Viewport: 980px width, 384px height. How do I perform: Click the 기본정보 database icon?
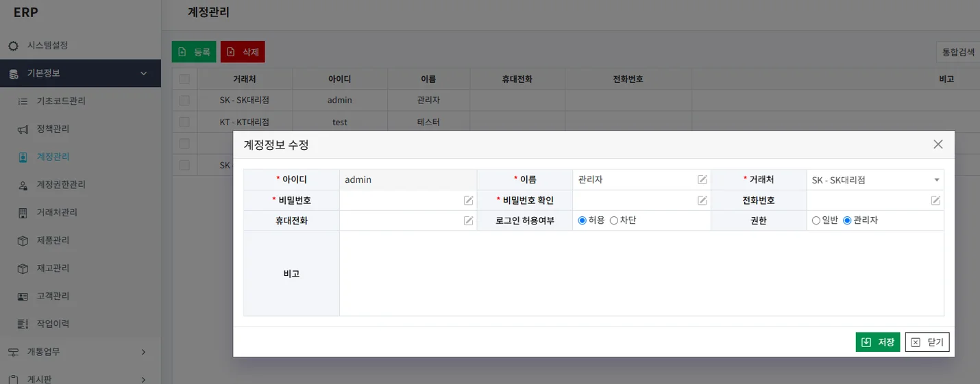click(13, 74)
